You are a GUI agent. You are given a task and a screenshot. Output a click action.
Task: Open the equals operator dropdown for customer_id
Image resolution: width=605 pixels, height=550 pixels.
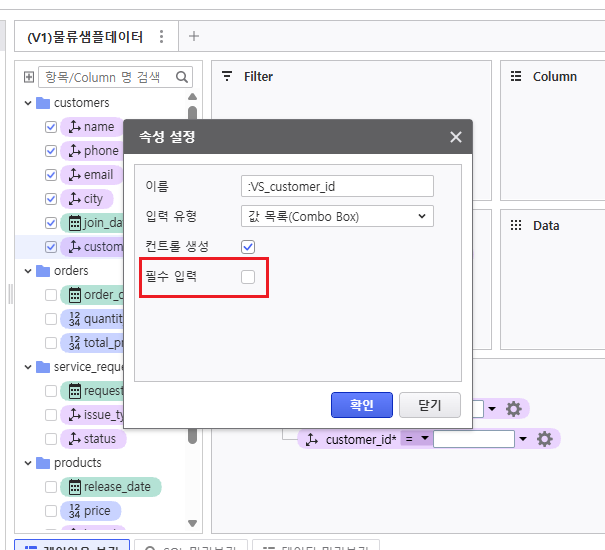pyautogui.click(x=417, y=438)
